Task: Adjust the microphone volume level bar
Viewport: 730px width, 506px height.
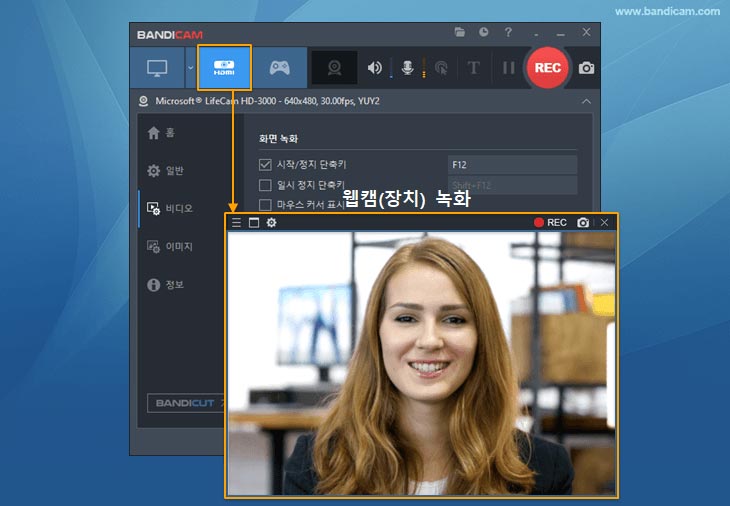Action: click(424, 68)
